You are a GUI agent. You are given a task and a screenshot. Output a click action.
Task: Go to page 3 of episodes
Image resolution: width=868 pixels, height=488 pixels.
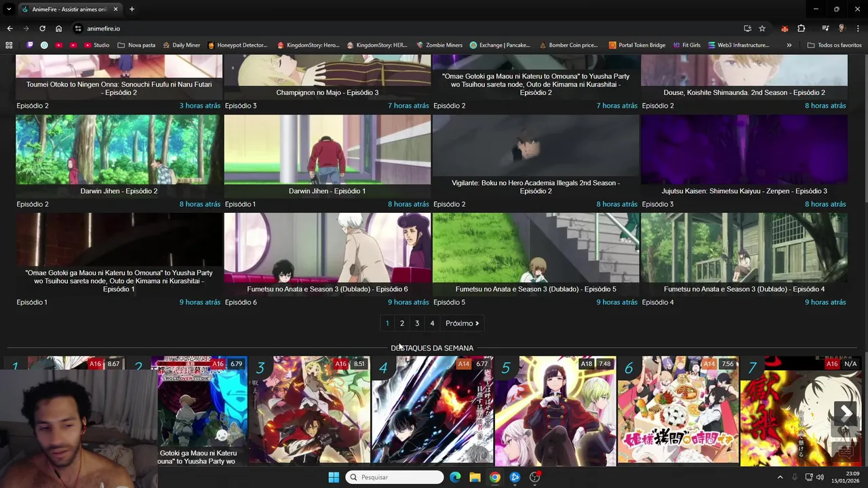(417, 323)
